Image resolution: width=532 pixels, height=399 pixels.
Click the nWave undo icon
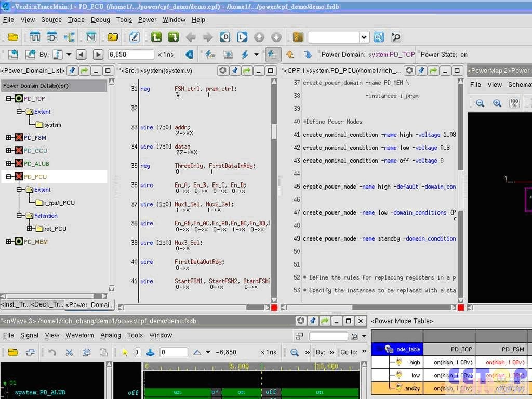[x=52, y=352]
